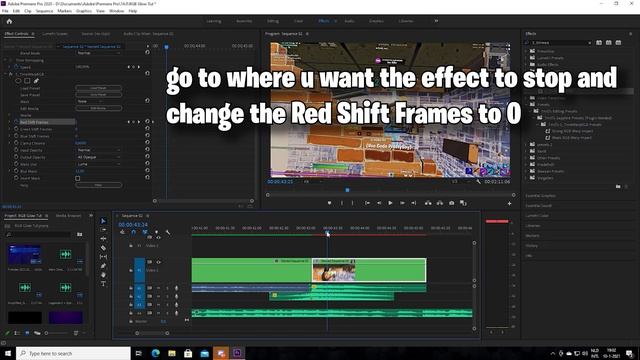Toggle animation stopwatch for Green Shift Frames
The height and width of the screenshot is (360, 640).
(x=16, y=129)
